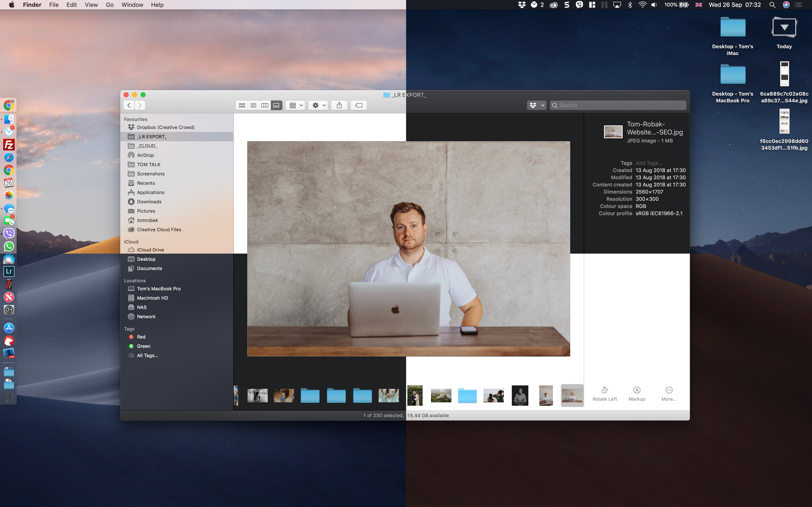Click the Tags button in the toolbar
Image resolution: width=812 pixels, height=507 pixels.
358,105
